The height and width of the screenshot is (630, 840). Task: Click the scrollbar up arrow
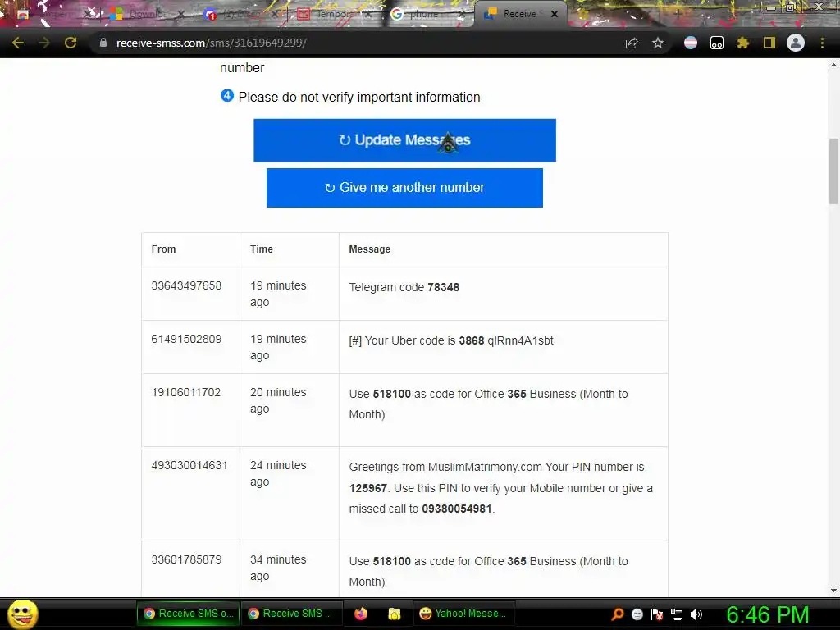[x=833, y=65]
